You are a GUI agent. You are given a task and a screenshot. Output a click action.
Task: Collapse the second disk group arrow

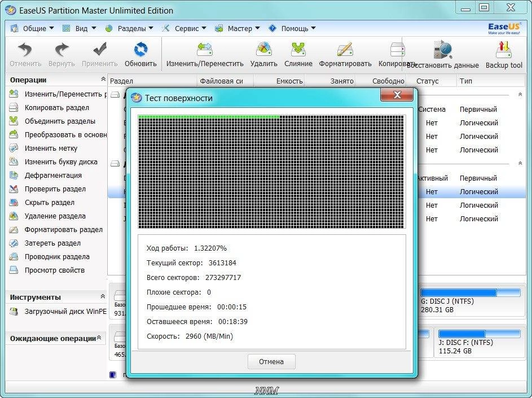coord(520,164)
